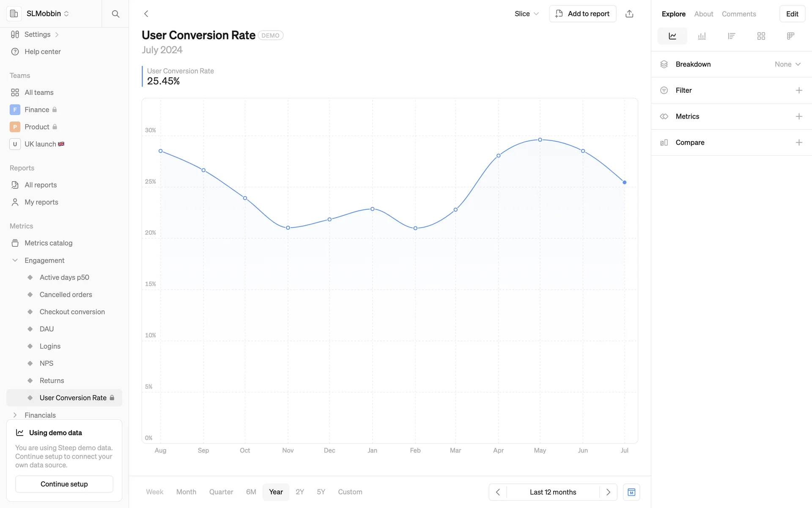Switch time range to 6M

[251, 492]
